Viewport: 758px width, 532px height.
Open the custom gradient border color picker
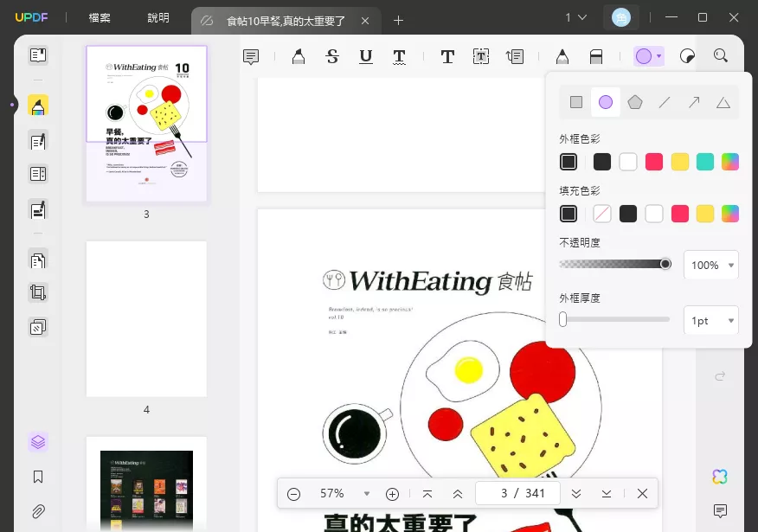click(x=730, y=162)
